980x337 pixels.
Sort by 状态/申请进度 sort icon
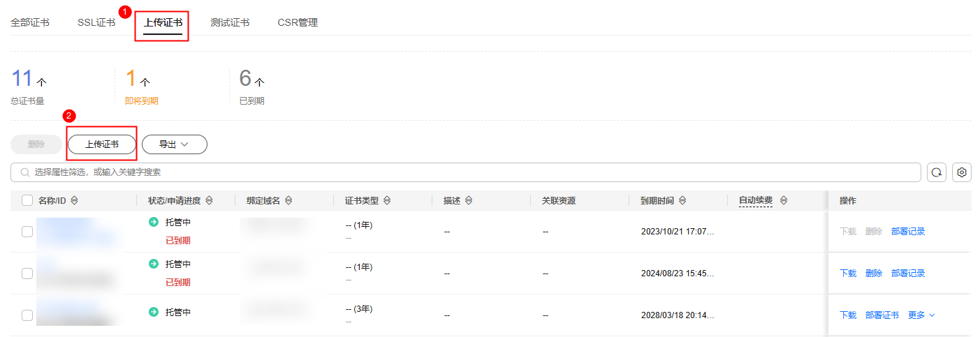tap(208, 200)
